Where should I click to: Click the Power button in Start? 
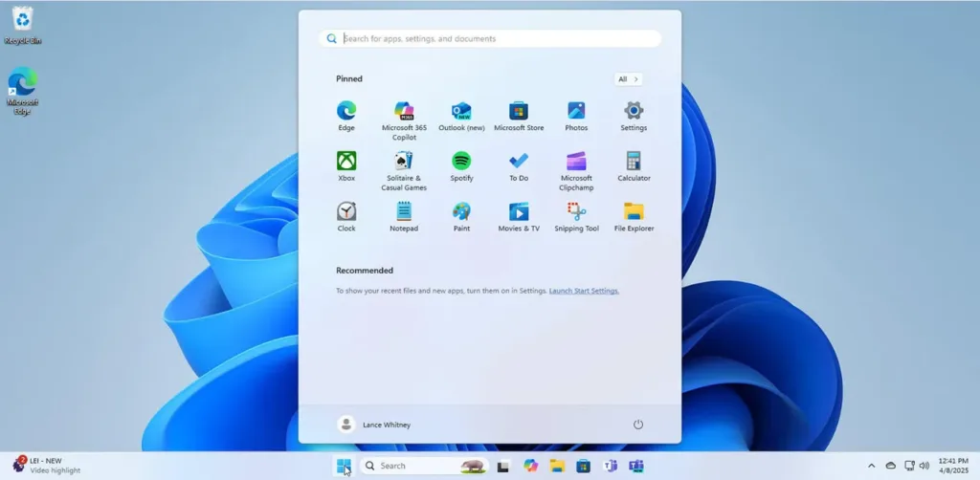point(638,425)
